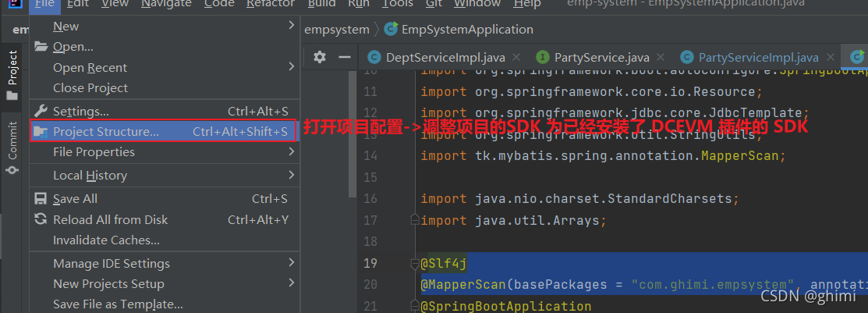
Task: Open the Build menu
Action: click(321, 4)
